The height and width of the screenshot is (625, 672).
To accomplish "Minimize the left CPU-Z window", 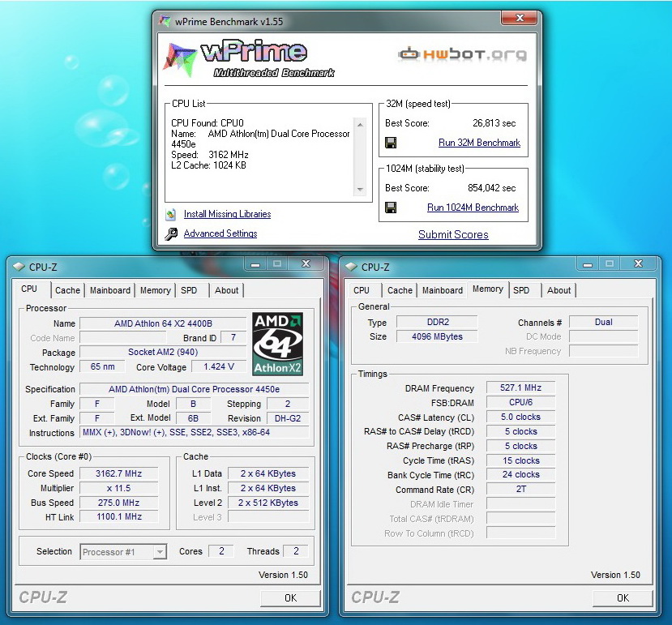I will click(x=255, y=264).
